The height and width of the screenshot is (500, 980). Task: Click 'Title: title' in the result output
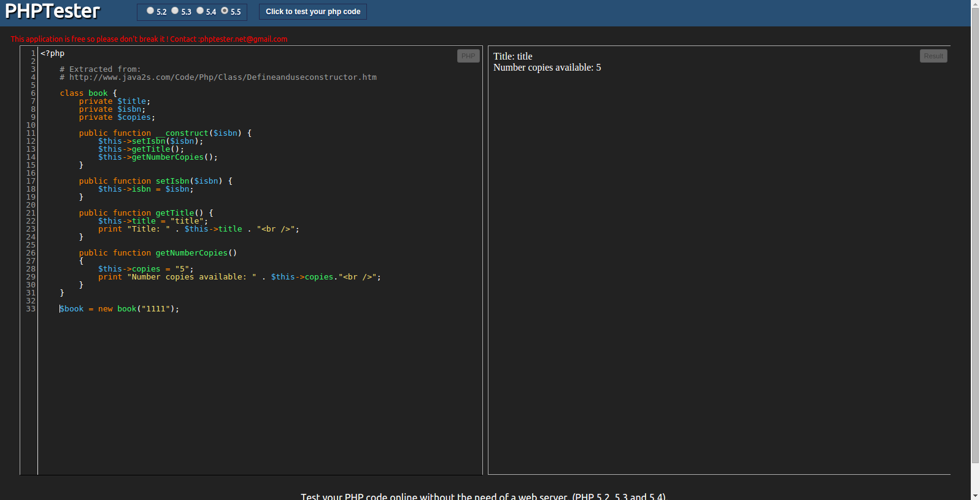tap(513, 57)
